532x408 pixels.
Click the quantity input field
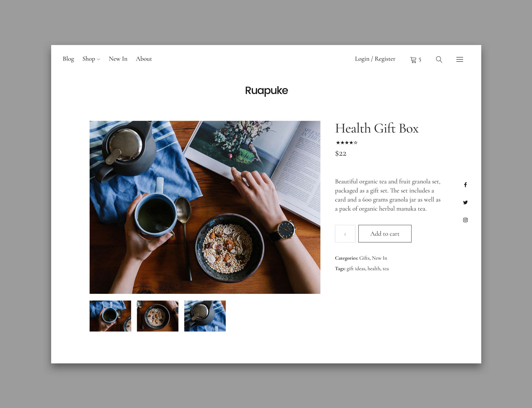click(345, 234)
